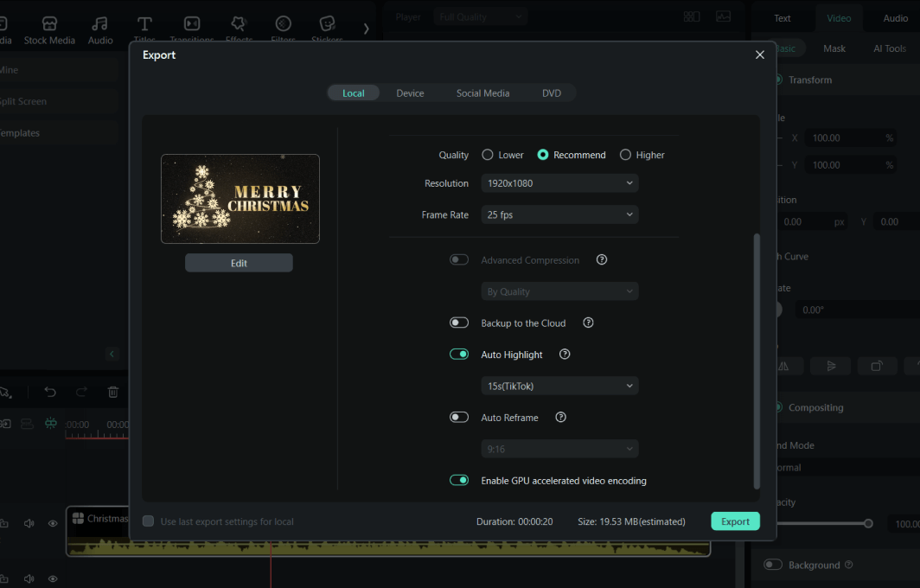Image resolution: width=920 pixels, height=588 pixels.
Task: Select Lower quality option
Action: pos(488,155)
